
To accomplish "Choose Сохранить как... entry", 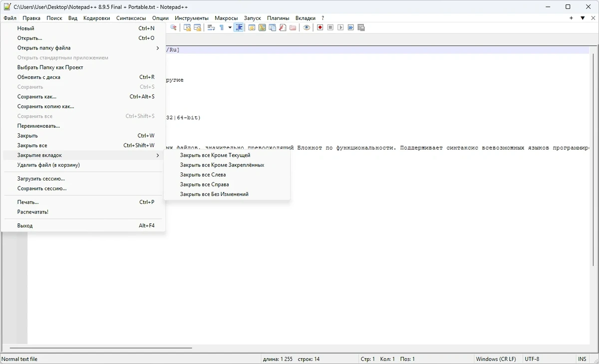I will pyautogui.click(x=83, y=97).
